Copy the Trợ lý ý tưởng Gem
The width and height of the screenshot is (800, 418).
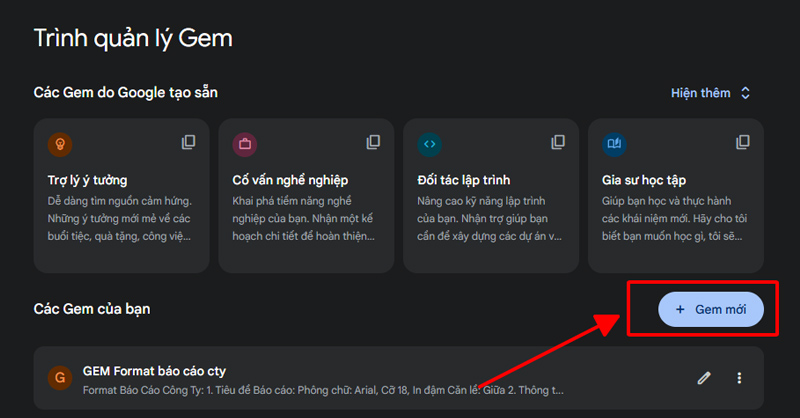188,142
